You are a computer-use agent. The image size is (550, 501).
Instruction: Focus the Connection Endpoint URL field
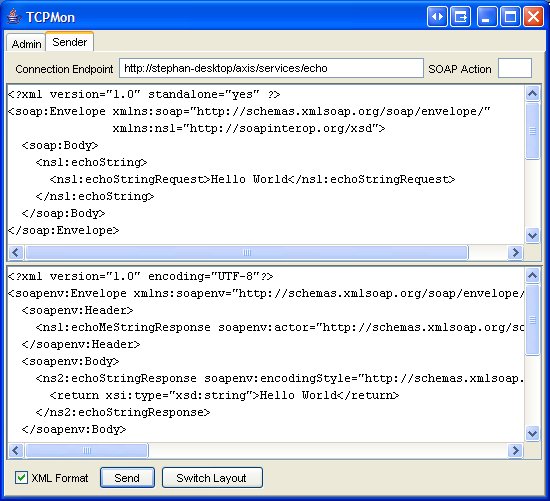point(271,68)
